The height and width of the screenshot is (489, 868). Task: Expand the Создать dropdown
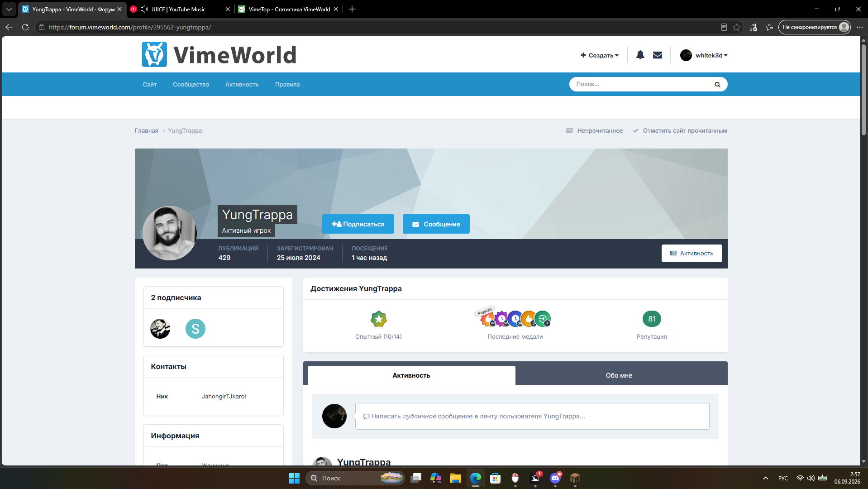pyautogui.click(x=600, y=55)
